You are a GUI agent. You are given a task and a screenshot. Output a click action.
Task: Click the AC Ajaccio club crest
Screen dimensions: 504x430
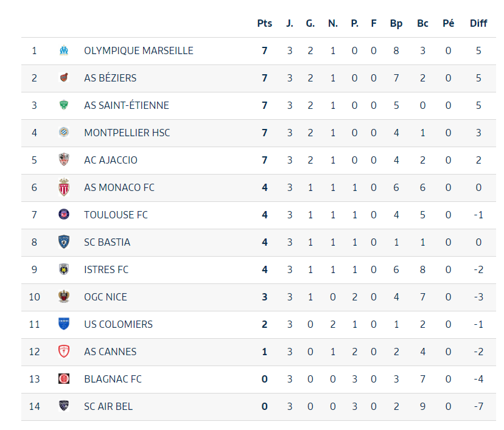[x=64, y=160]
